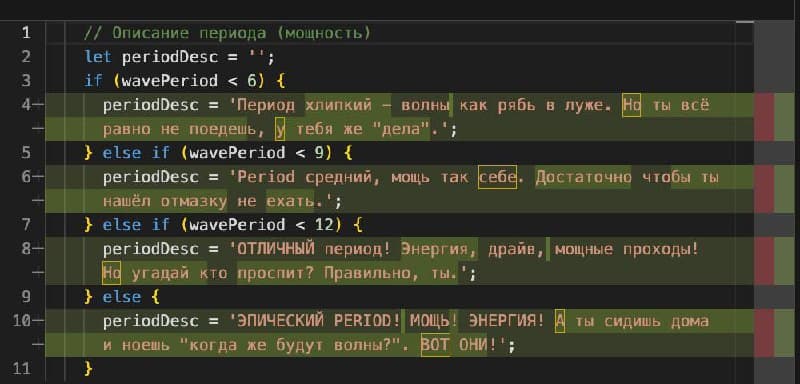Click the word 'проспит' in the wrapped line
This screenshot has height=384, width=800.
click(x=271, y=273)
